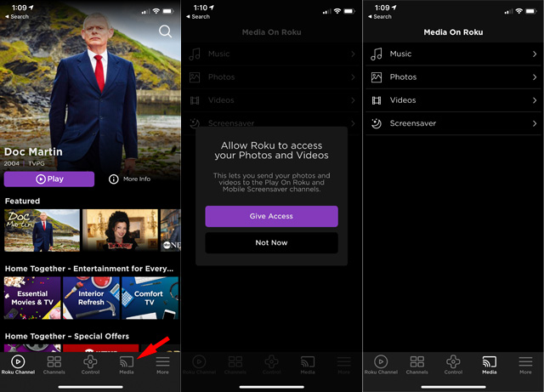Select the Roku Channel tab on the left screen

coord(18,365)
